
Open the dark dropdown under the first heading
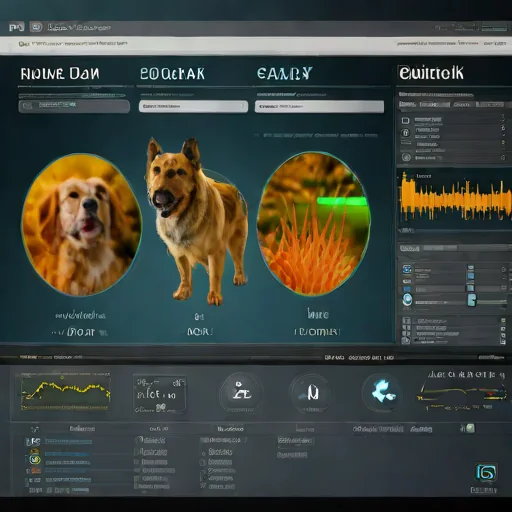(74, 106)
